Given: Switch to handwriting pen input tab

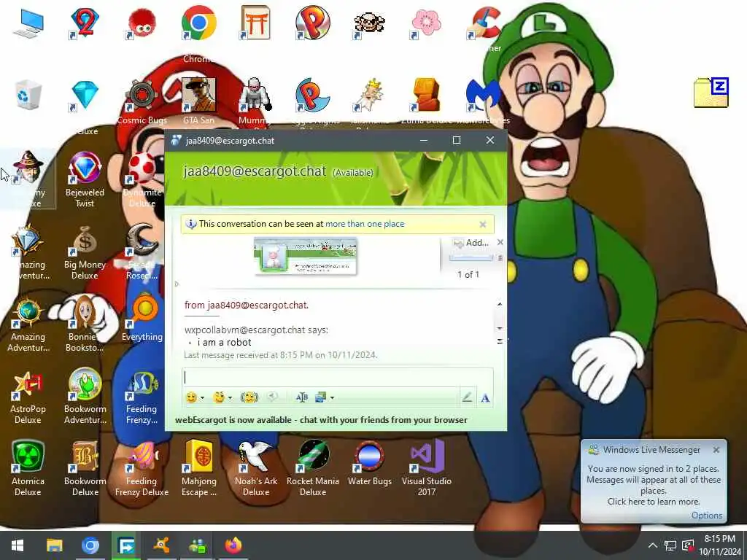Looking at the screenshot, I should point(467,397).
